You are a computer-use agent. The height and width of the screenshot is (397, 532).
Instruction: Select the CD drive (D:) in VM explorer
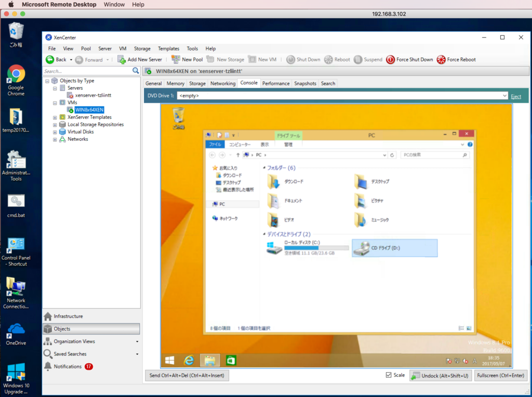coord(395,248)
